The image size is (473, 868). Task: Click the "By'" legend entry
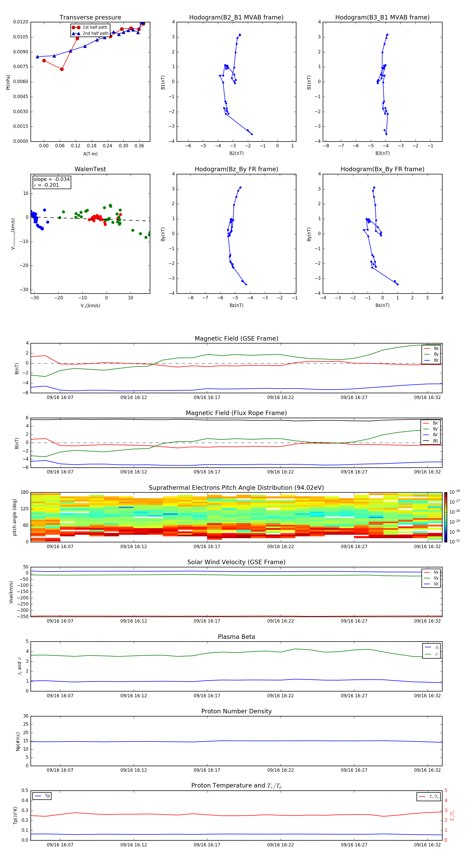coord(431,429)
